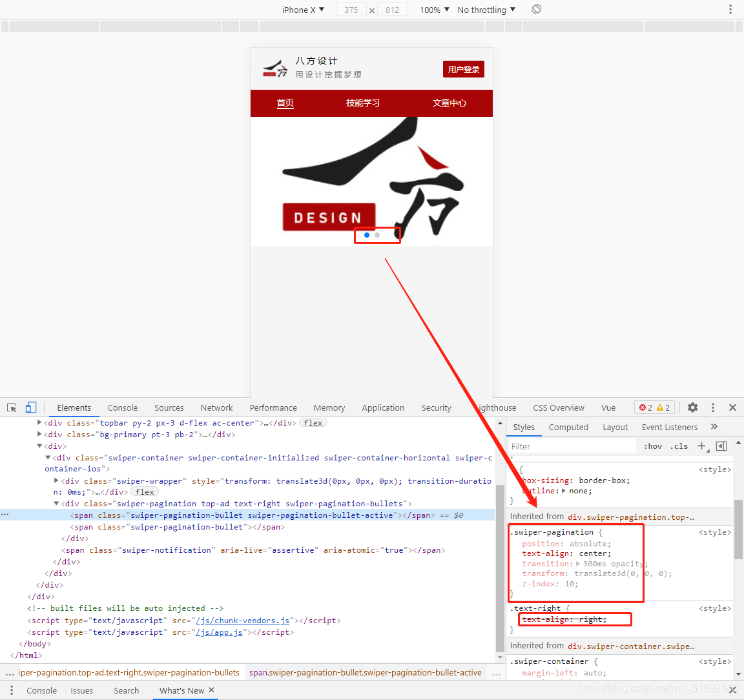The image size is (744, 700).
Task: Select the second gray swiper pagination bullet
Action: pos(377,235)
